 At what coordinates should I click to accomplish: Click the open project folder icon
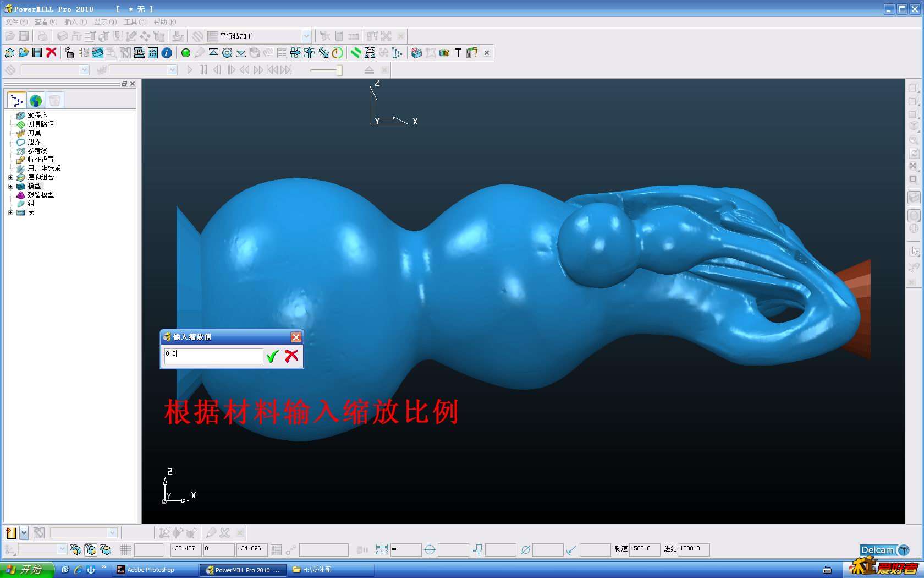(23, 53)
